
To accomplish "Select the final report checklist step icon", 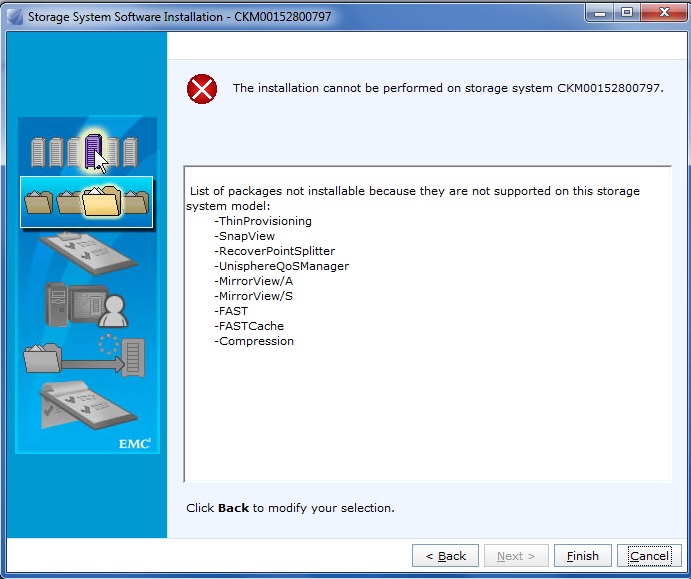I will pyautogui.click(x=87, y=406).
